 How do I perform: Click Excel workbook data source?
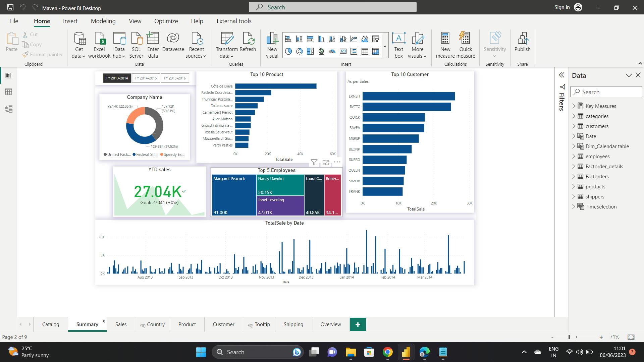[99, 45]
